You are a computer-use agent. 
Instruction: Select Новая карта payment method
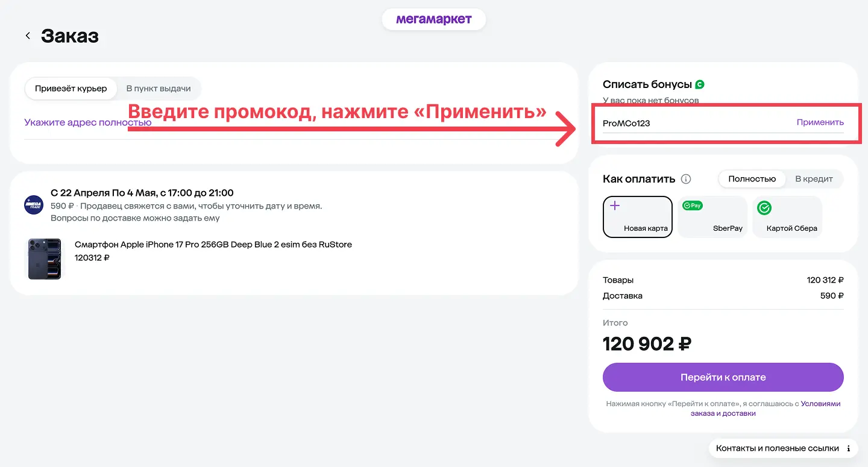coord(638,217)
